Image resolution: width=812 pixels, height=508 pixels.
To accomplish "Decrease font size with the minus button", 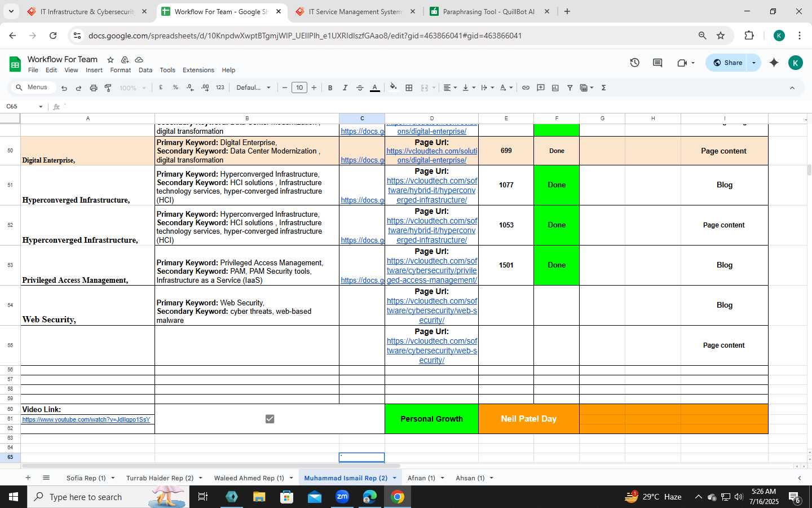I will pos(285,87).
